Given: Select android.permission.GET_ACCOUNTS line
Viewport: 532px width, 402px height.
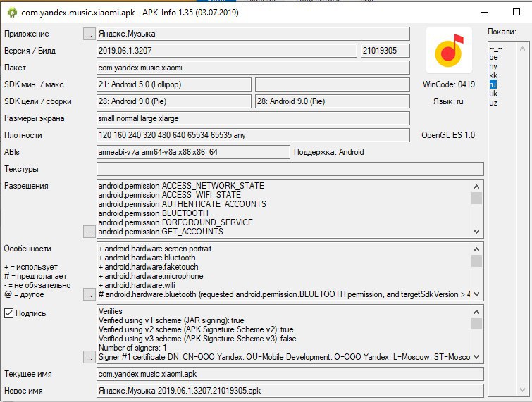Looking at the screenshot, I should click(x=161, y=232).
